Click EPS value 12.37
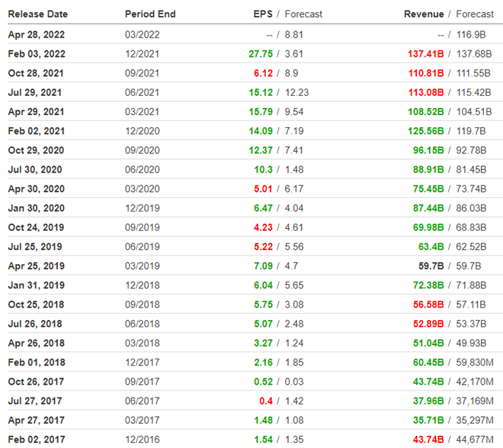The width and height of the screenshot is (503, 448). click(x=260, y=151)
